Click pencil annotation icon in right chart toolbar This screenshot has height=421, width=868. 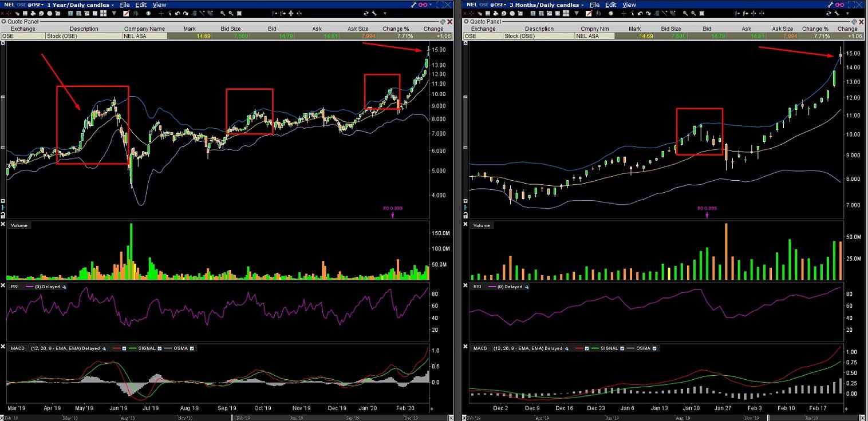pos(589,13)
